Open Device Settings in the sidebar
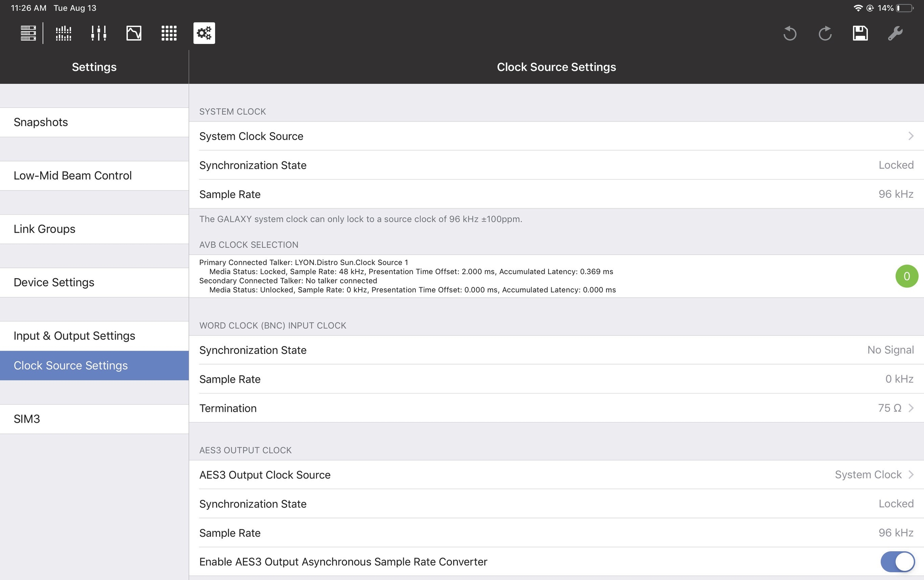This screenshot has width=924, height=580. 94,282
